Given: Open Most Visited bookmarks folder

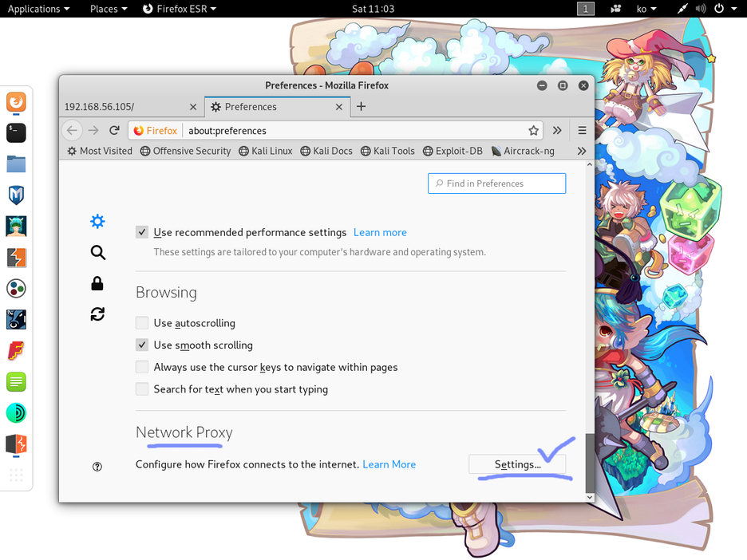Looking at the screenshot, I should (100, 151).
